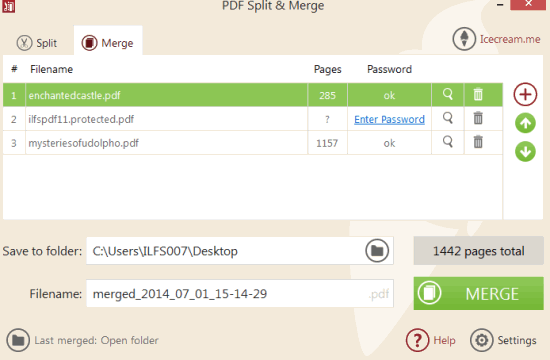
Task: Delete mysteriesofudolpho.pdf using trash icon
Action: [478, 142]
